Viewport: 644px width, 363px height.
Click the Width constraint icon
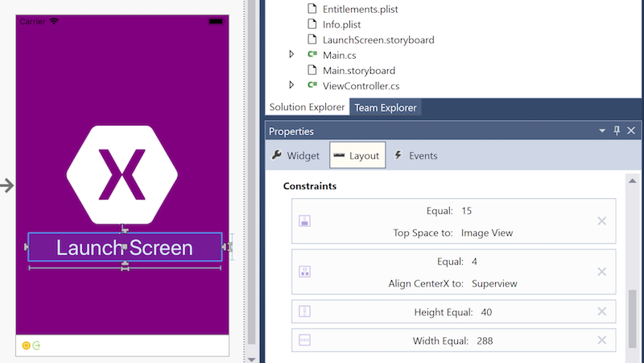coord(304,340)
